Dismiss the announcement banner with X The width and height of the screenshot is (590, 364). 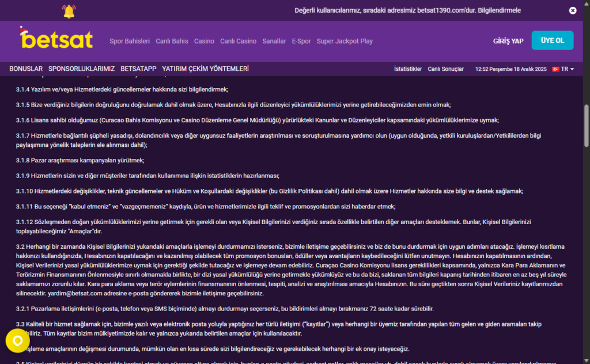pyautogui.click(x=572, y=10)
